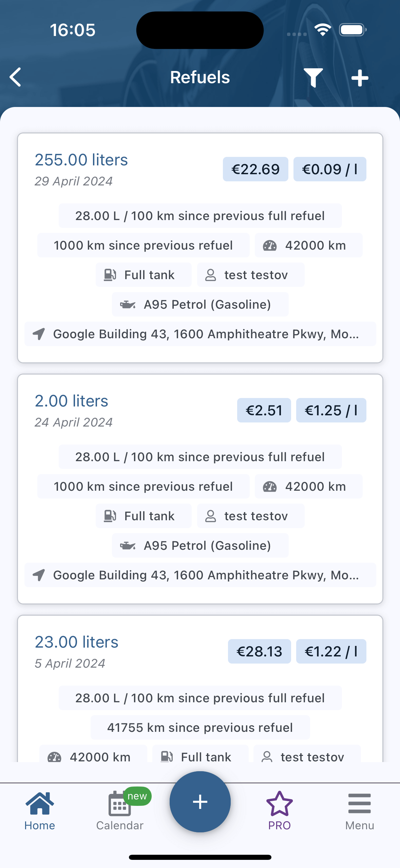Open the refuels filter funnel icon
Viewport: 400px width, 868px height.
[x=313, y=78]
